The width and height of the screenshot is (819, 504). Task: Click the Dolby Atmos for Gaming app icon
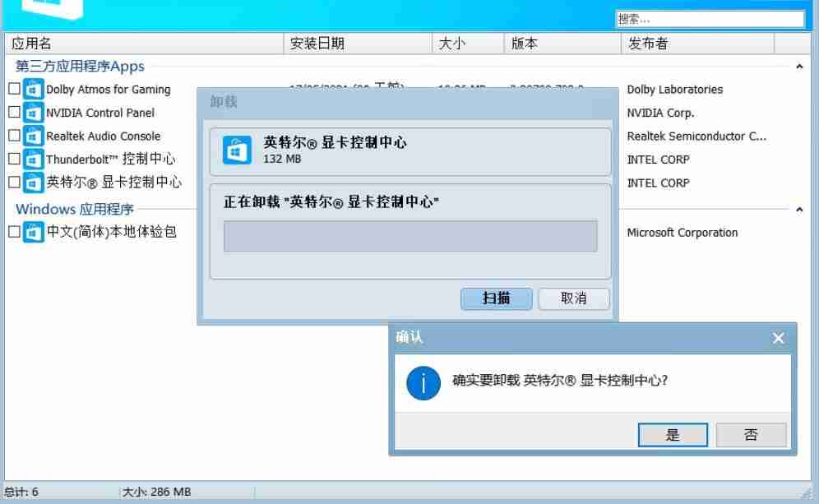point(34,90)
